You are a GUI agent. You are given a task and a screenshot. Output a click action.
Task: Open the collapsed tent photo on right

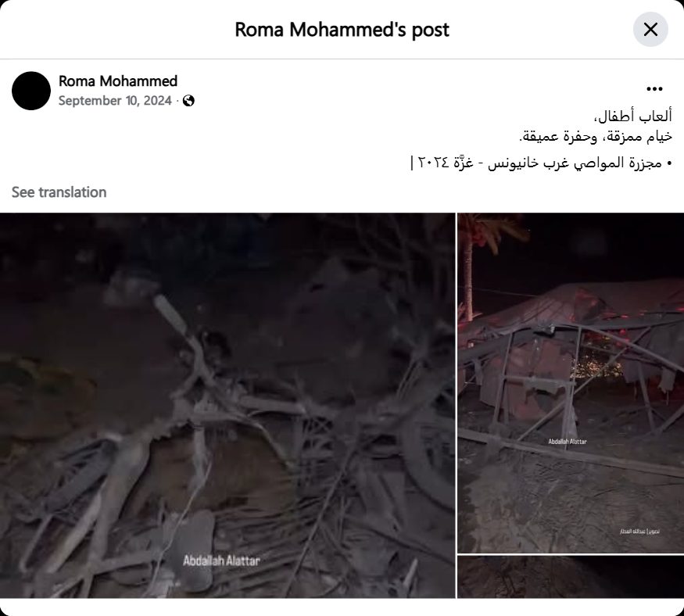[571, 383]
